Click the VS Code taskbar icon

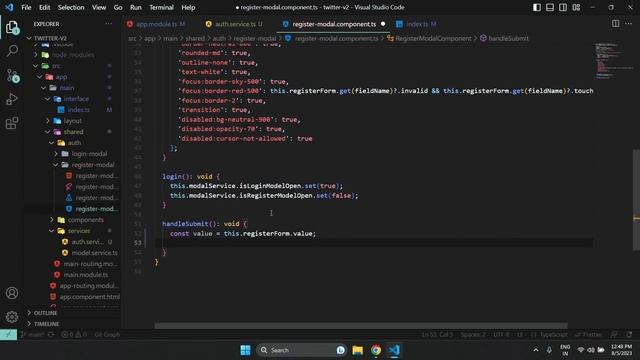[x=394, y=350]
